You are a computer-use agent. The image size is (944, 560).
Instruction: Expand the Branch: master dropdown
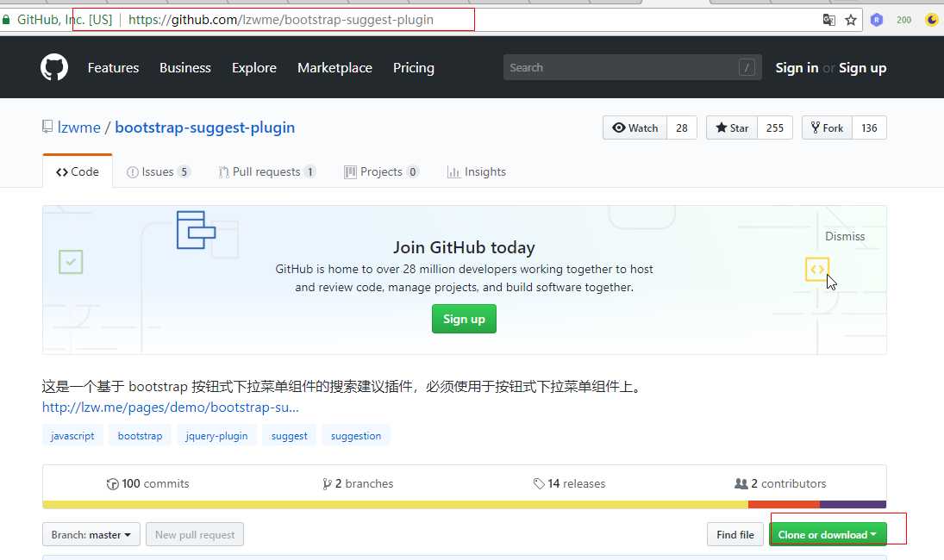pos(91,535)
